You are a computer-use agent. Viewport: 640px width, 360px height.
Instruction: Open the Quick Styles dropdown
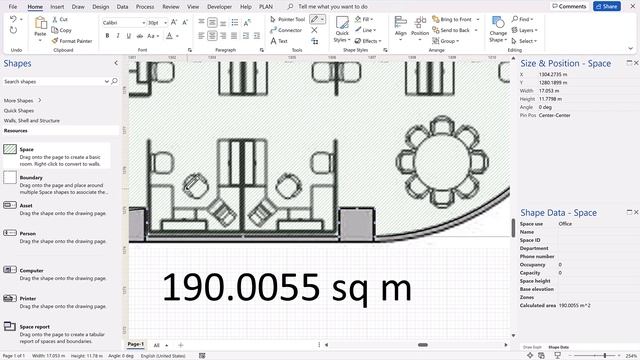point(342,29)
